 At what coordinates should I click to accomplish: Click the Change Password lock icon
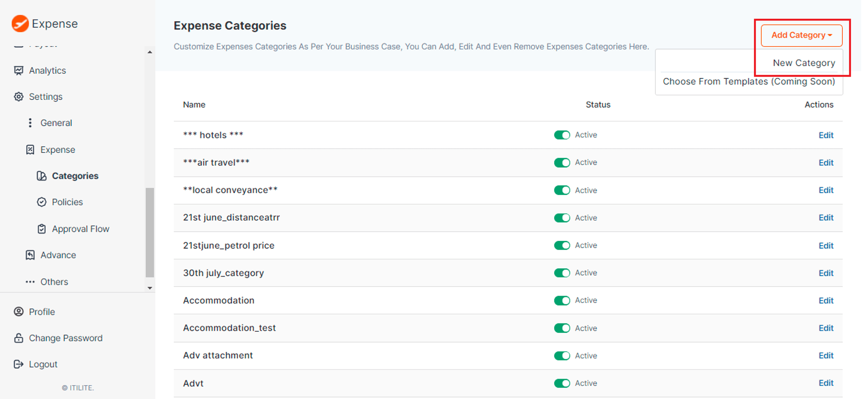click(x=18, y=338)
